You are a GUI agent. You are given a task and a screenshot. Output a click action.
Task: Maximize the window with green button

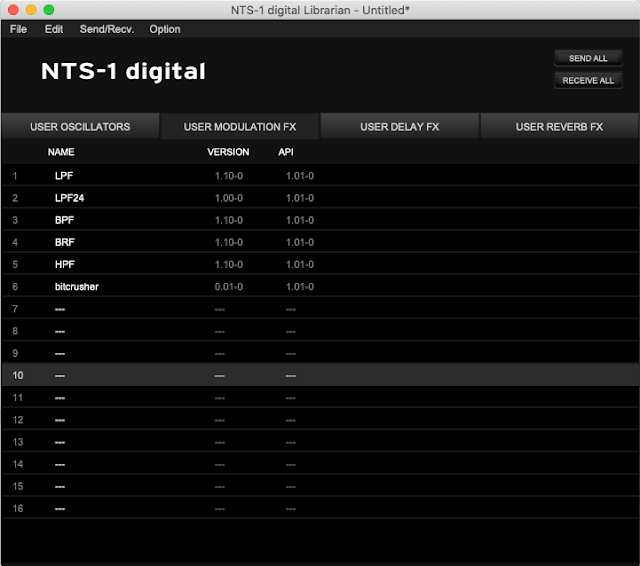point(49,10)
